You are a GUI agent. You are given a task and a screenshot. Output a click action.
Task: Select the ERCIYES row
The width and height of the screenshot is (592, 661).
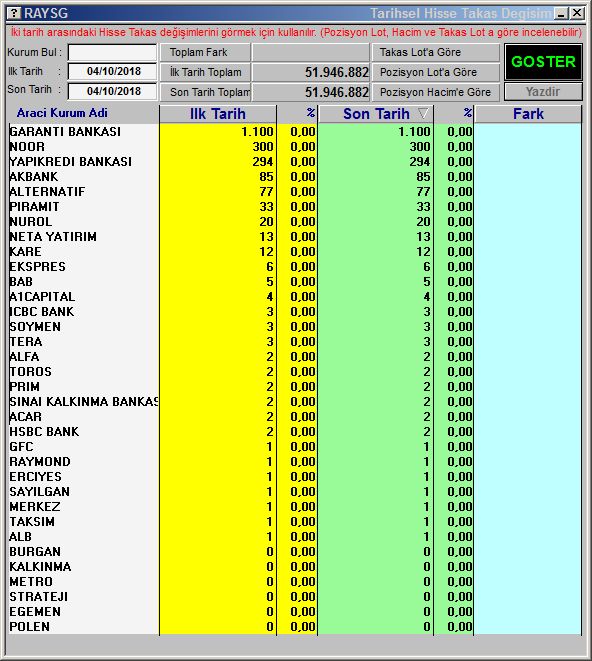(295, 477)
